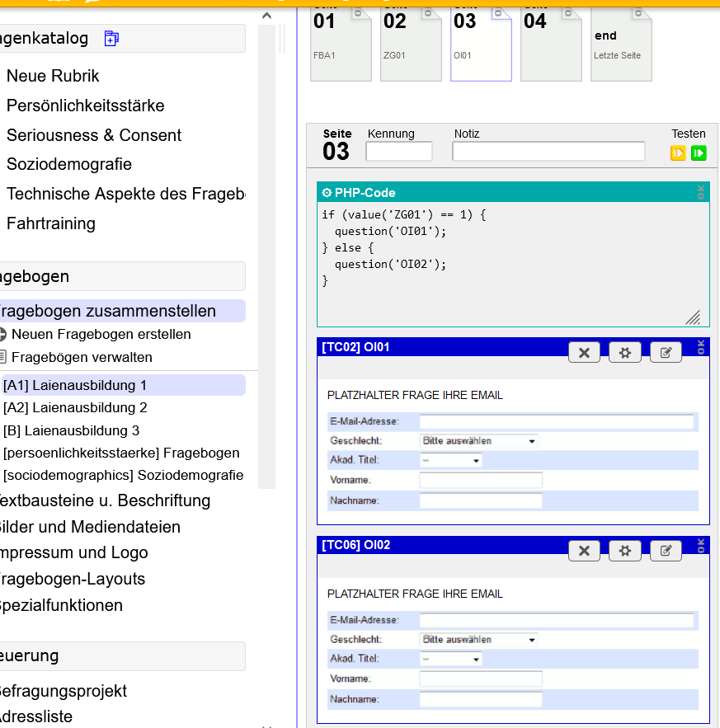Screen dimensions: 720x728
Task: Open Soziodemografie rubric in question catalog
Action: 69,164
